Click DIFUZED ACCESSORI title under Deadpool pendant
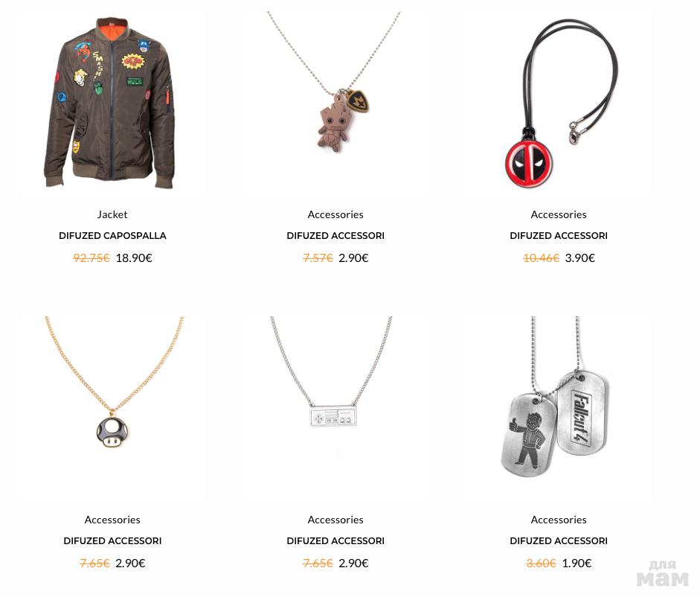The height and width of the screenshot is (597, 700). click(559, 235)
